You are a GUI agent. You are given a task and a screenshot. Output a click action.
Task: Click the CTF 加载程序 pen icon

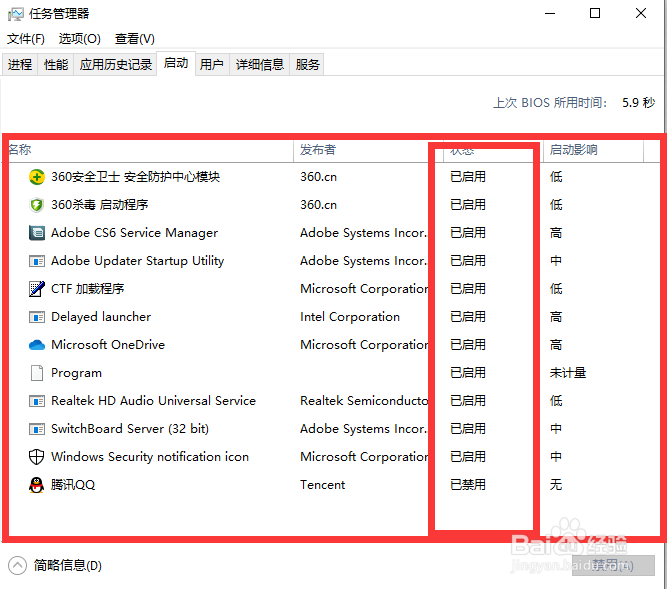(x=37, y=289)
